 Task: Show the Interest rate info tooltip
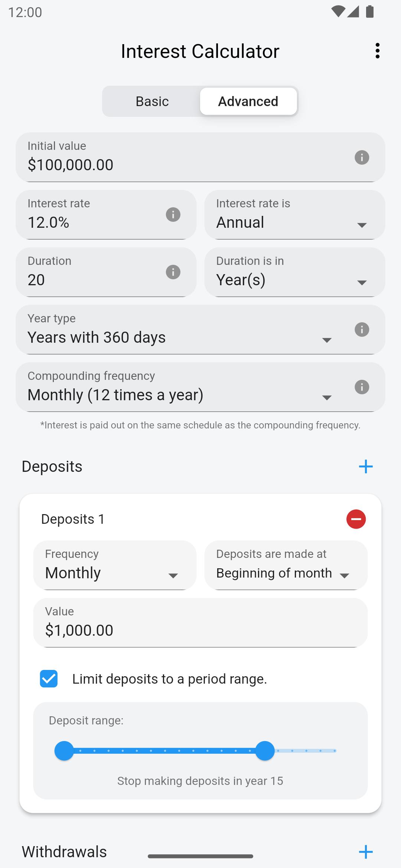point(173,215)
